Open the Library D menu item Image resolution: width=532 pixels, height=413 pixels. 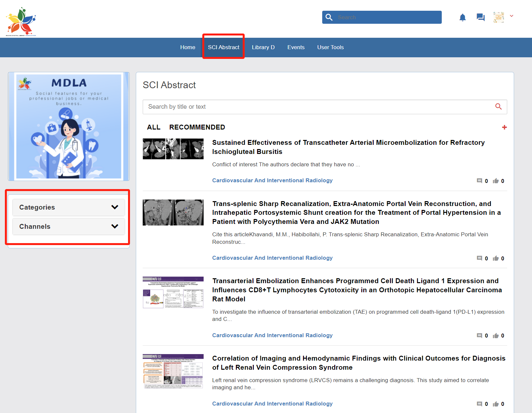point(263,47)
